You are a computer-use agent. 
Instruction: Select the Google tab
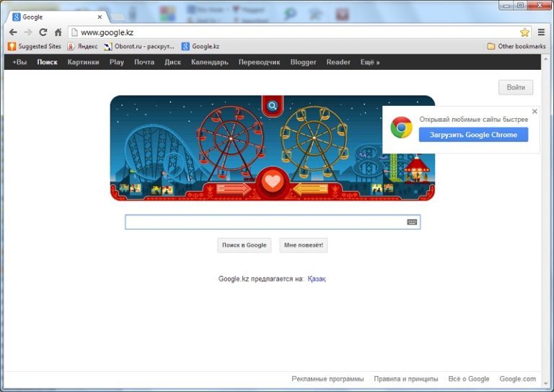click(x=56, y=17)
